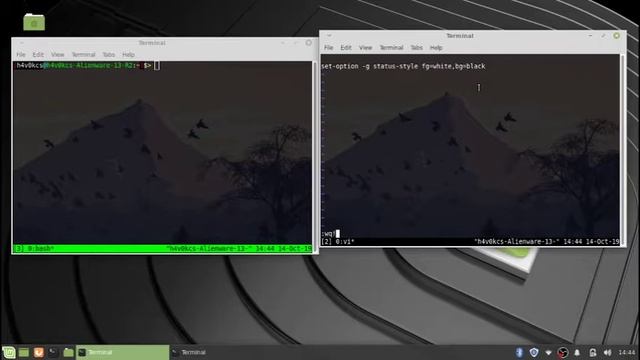Click the right terminal's title bar 'Terminal'
This screenshot has width=640, height=360.
[460, 36]
